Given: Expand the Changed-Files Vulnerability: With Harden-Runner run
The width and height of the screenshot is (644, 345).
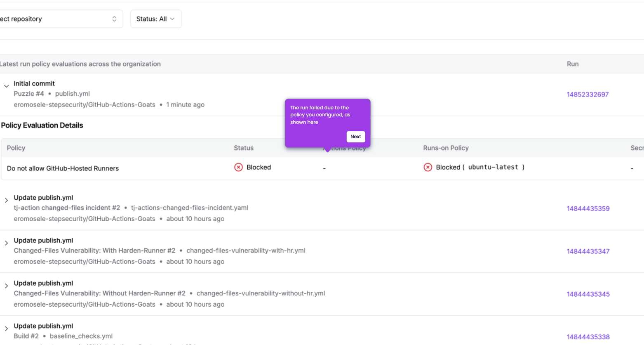Looking at the screenshot, I should click(x=6, y=243).
